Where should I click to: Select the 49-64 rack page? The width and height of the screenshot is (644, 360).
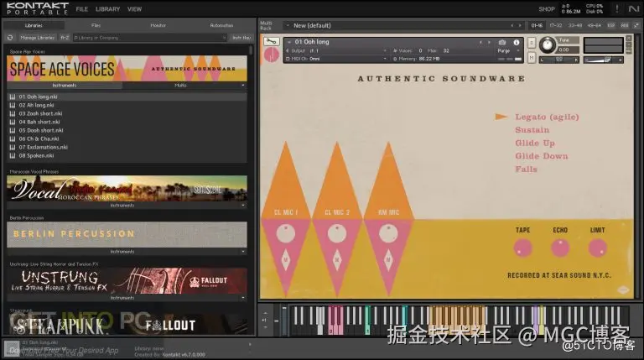[x=595, y=25]
